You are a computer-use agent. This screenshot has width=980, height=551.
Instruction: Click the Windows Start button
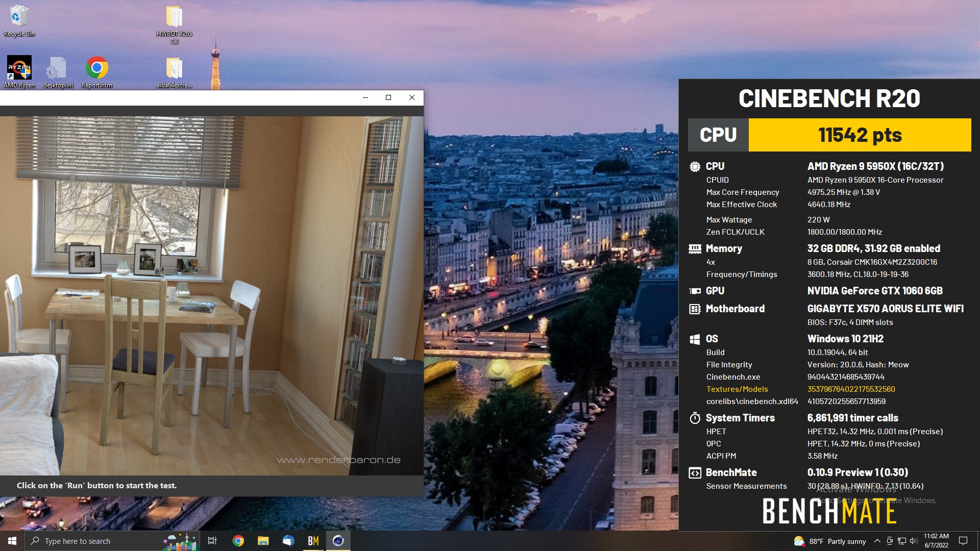tap(12, 541)
